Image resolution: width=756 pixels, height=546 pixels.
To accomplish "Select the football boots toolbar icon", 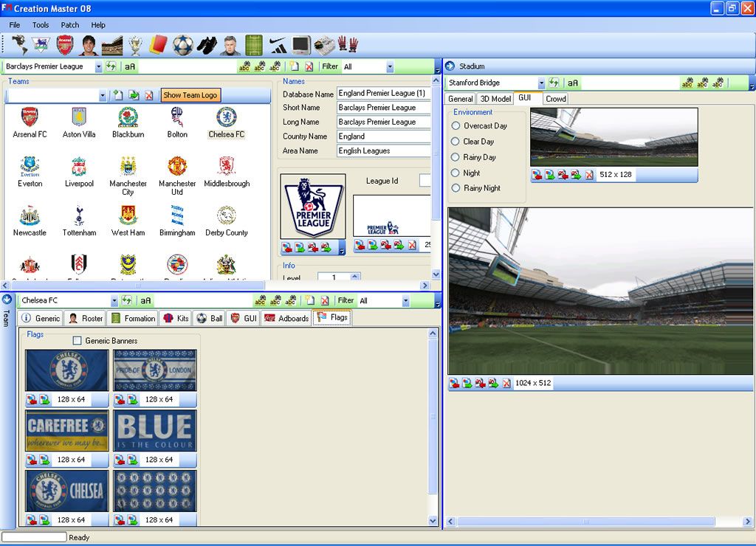I will click(207, 46).
